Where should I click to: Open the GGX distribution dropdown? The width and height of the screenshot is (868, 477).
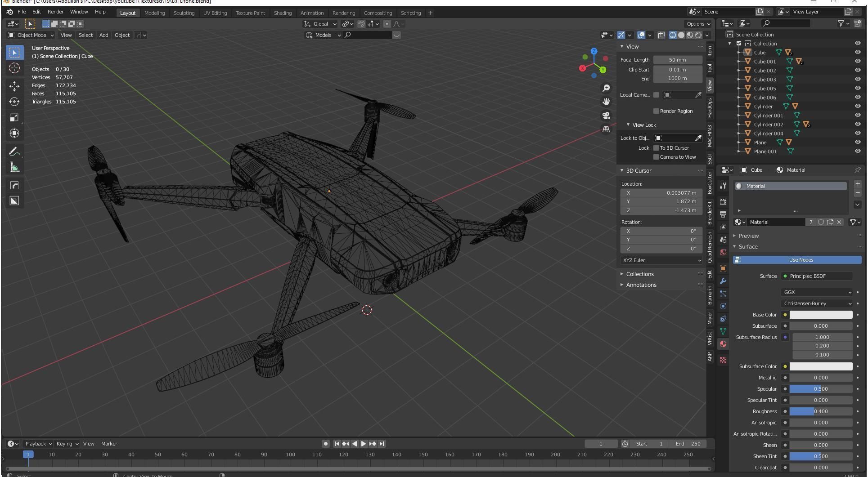817,292
